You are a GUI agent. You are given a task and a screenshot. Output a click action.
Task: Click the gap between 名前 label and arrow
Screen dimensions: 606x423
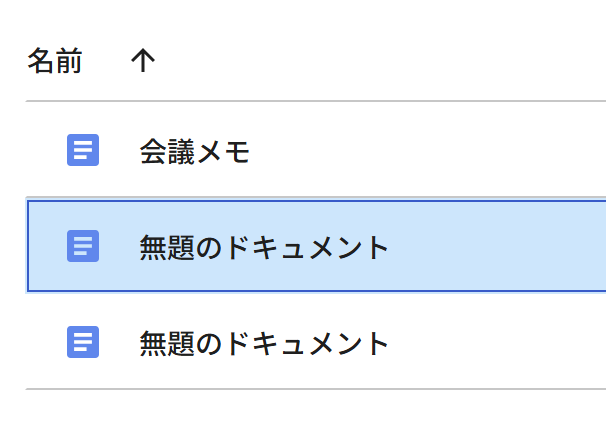pyautogui.click(x=106, y=60)
